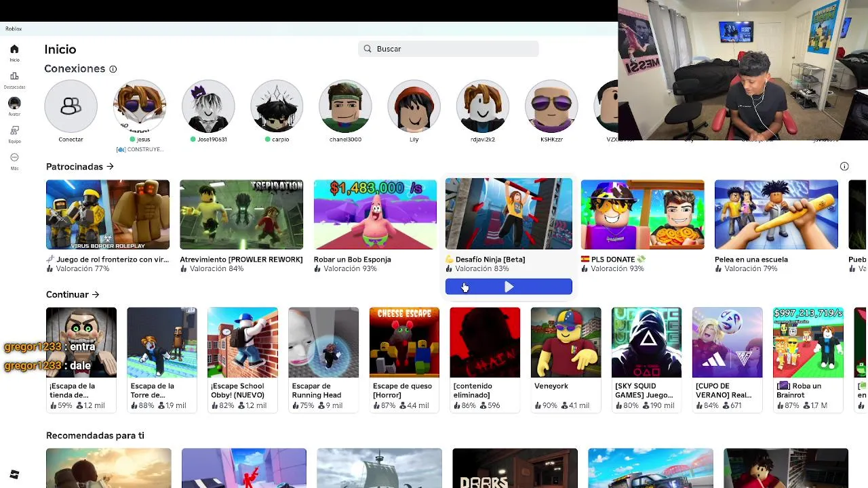This screenshot has height=488, width=868.
Task: Click the Inicio page heading
Action: (60, 49)
